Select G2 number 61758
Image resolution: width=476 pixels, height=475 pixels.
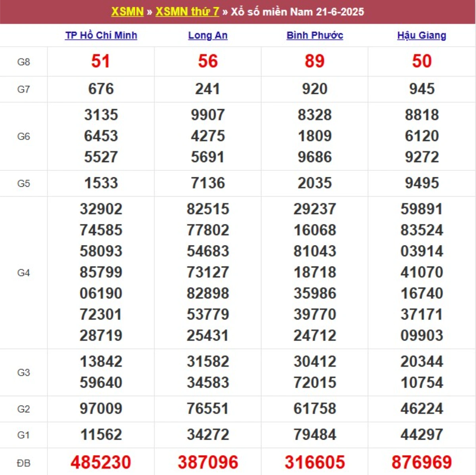point(315,409)
